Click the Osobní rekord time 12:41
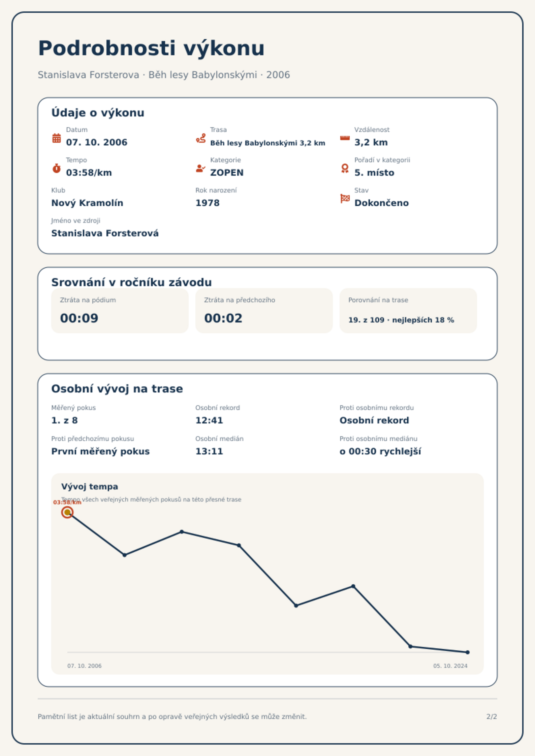 pos(209,420)
